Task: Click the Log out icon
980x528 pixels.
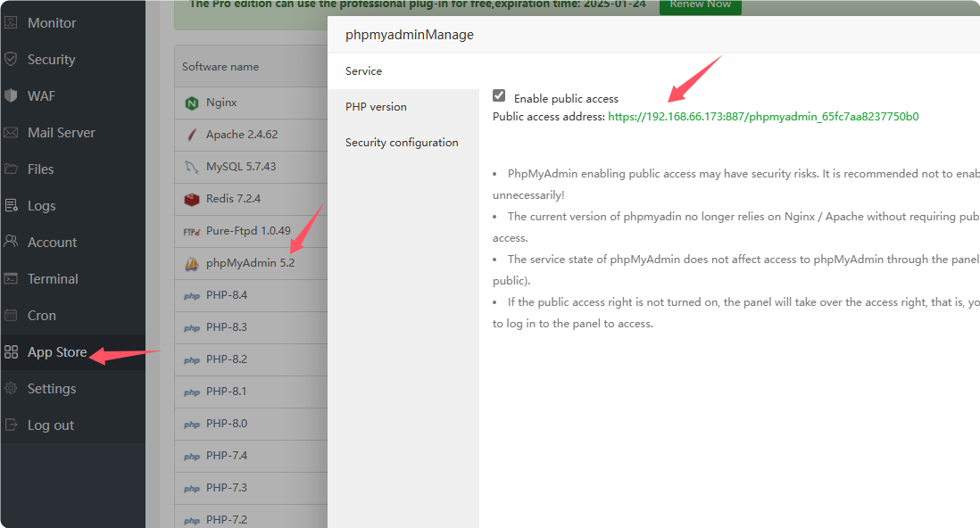Action: pos(11,425)
